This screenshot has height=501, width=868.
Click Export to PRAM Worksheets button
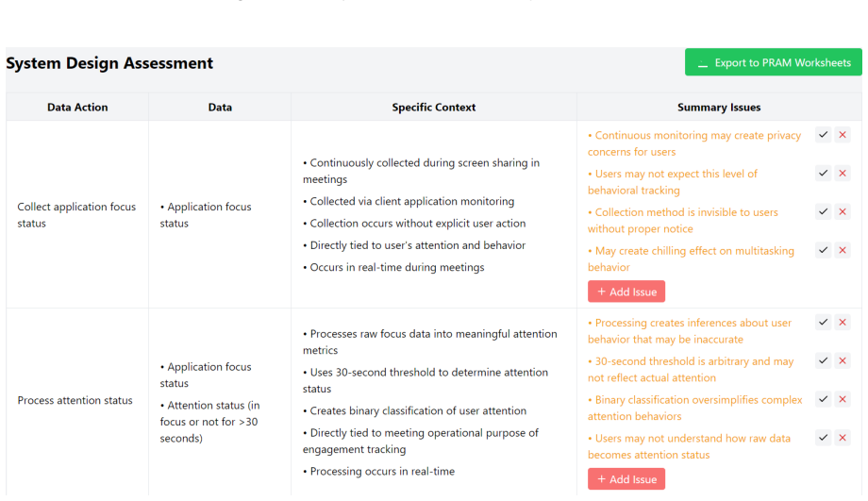pyautogui.click(x=774, y=62)
